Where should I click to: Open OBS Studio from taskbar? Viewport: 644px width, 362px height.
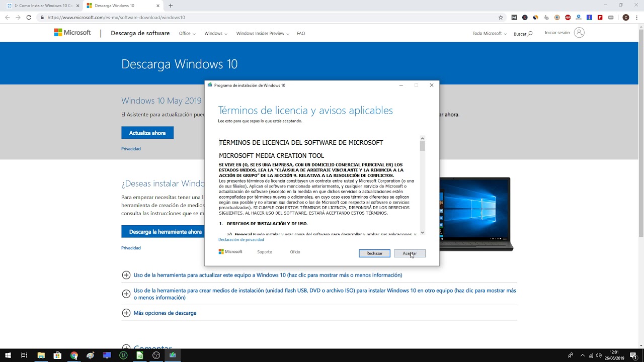pos(156,355)
